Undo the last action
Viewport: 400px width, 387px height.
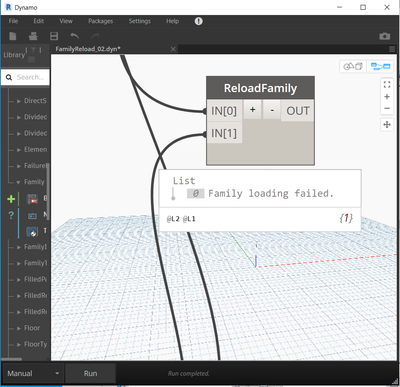point(75,36)
